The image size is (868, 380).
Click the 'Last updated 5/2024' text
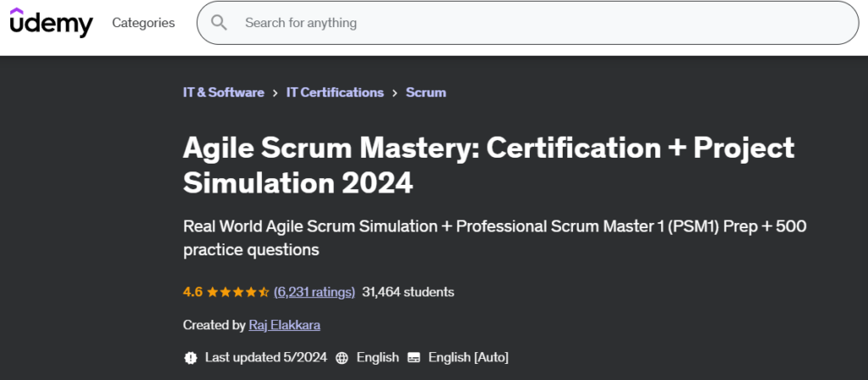point(265,357)
